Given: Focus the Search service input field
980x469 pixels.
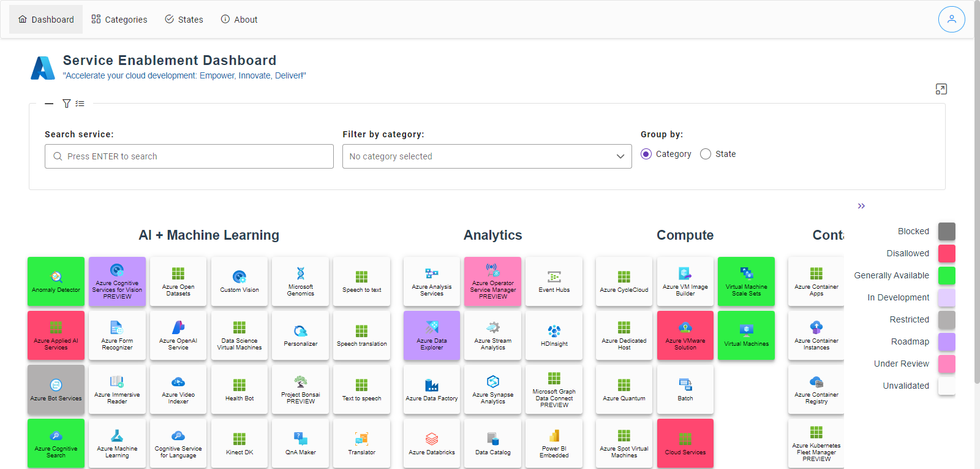Looking at the screenshot, I should [189, 156].
